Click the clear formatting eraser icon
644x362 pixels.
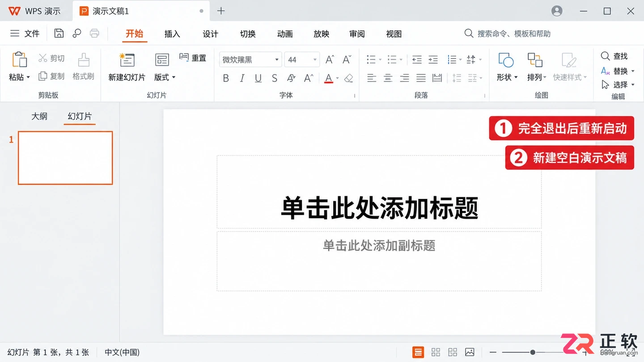(349, 78)
